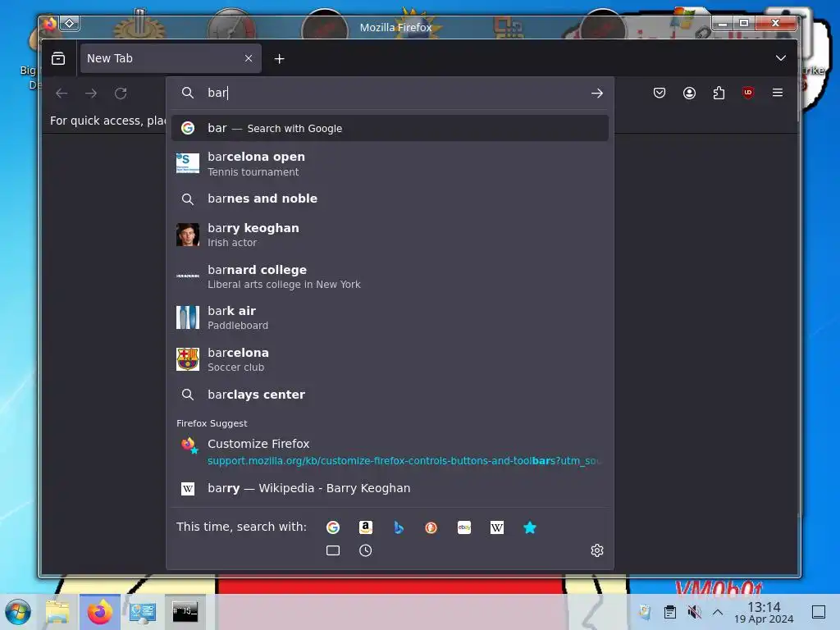Choose the 'barcelona open' suggestion

click(390, 163)
